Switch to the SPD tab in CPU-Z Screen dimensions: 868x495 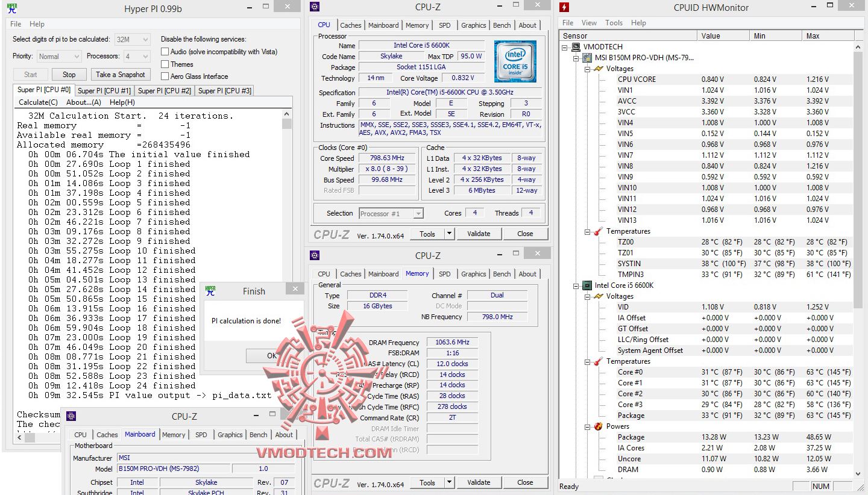coord(445,25)
